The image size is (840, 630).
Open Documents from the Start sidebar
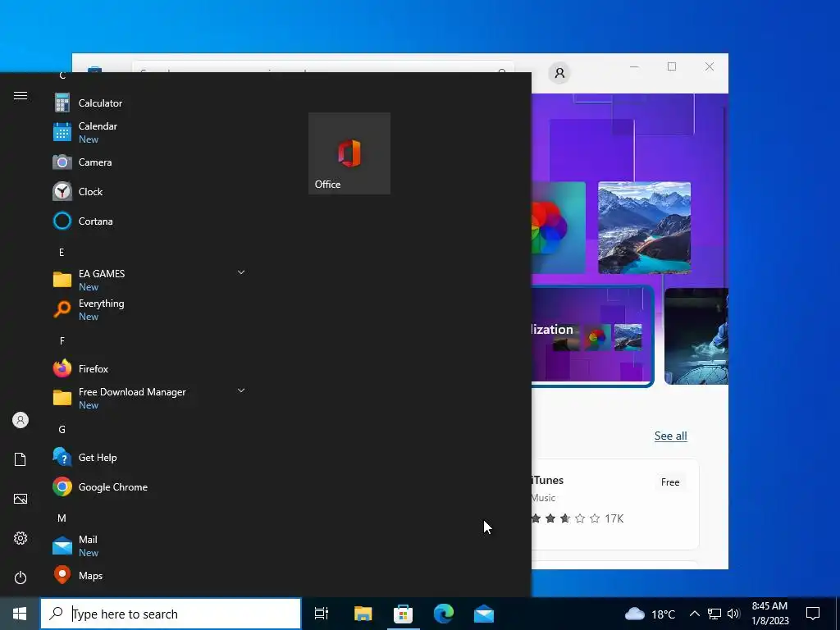click(x=21, y=459)
